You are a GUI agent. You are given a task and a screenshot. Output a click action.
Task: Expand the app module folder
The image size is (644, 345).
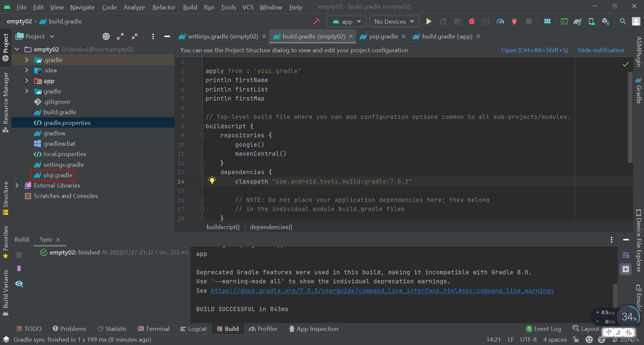pyautogui.click(x=26, y=81)
